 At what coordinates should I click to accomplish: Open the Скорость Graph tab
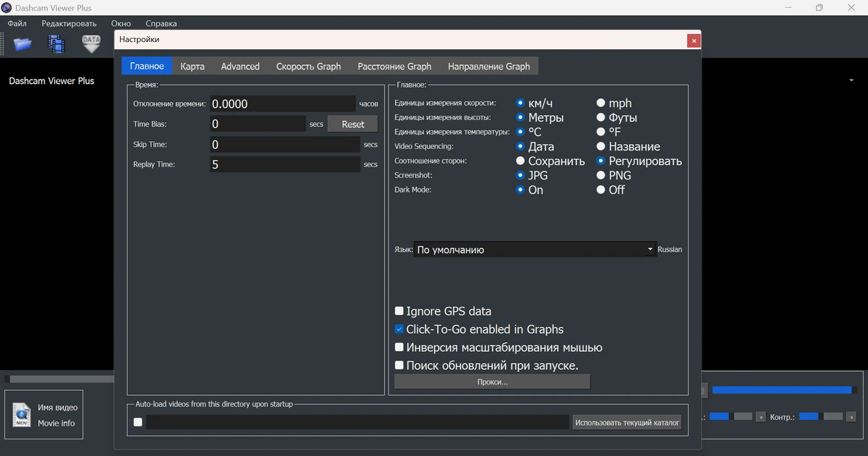(308, 66)
